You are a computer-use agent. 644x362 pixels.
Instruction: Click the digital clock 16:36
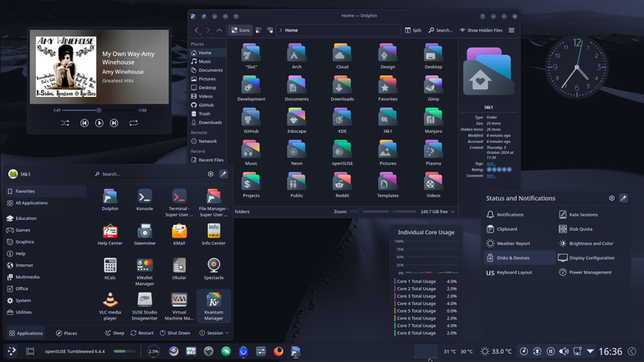(610, 351)
